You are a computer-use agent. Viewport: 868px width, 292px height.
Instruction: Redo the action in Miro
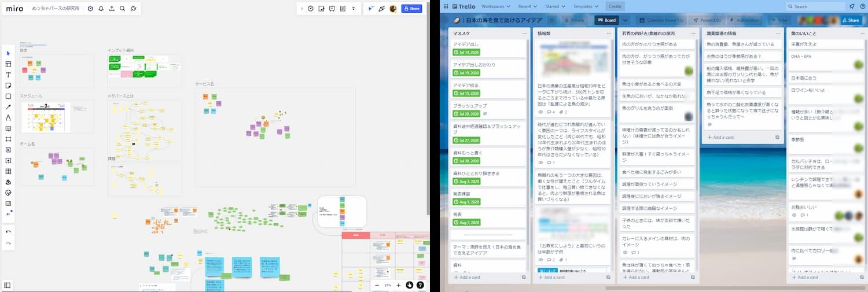[8, 243]
